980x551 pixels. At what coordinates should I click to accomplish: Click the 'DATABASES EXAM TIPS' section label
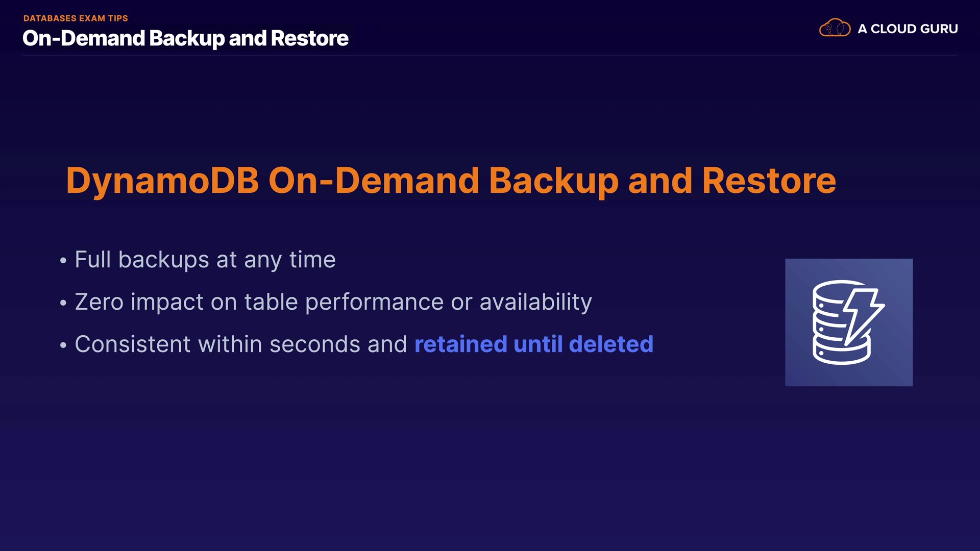pos(76,18)
